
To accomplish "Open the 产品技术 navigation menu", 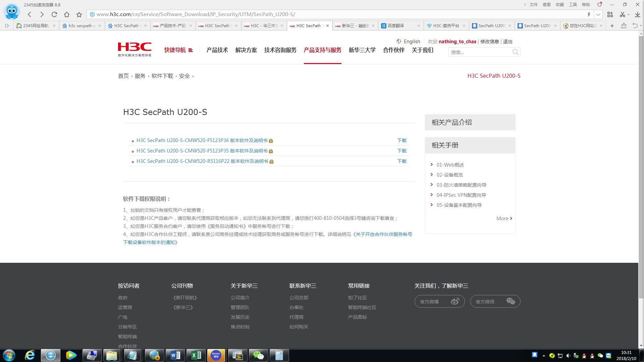I will click(x=217, y=50).
